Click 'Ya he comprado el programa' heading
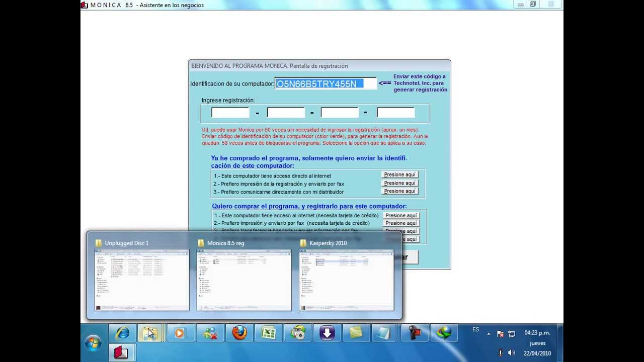The image size is (644, 362). 309,161
